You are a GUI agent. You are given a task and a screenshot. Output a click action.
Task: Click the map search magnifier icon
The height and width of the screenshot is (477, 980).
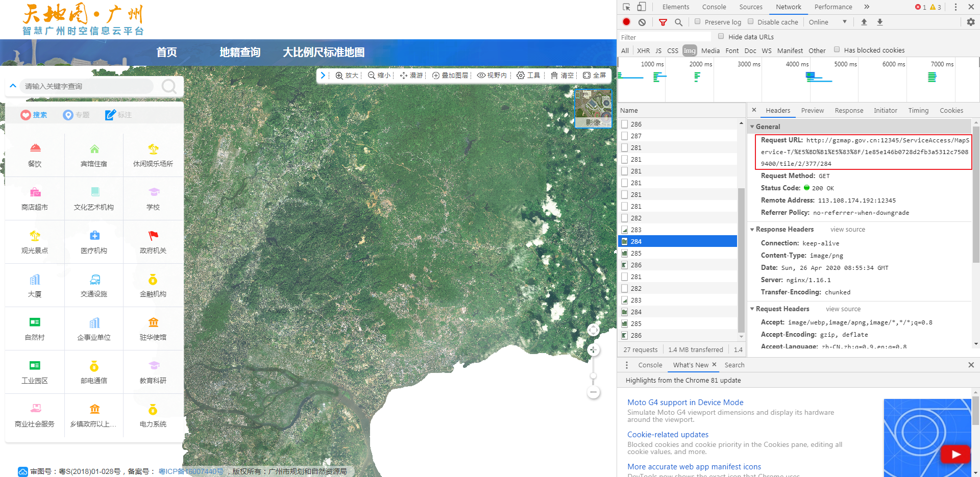(169, 86)
